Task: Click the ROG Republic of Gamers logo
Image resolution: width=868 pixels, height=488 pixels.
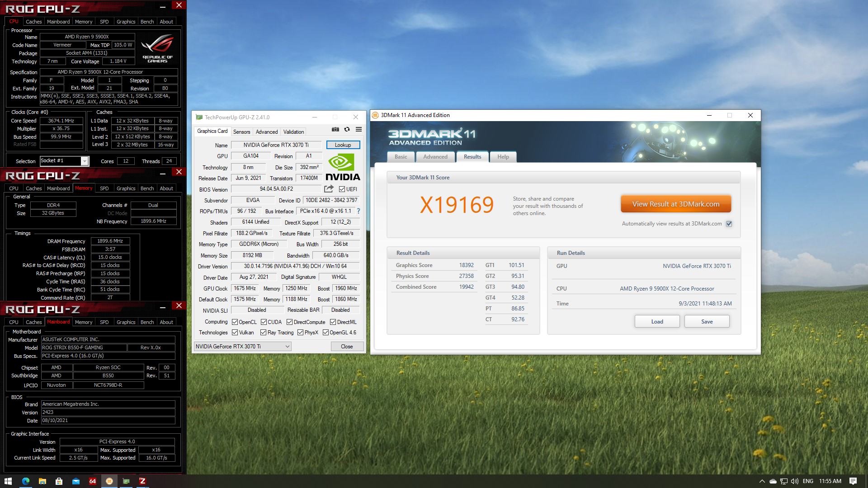Action: (157, 49)
